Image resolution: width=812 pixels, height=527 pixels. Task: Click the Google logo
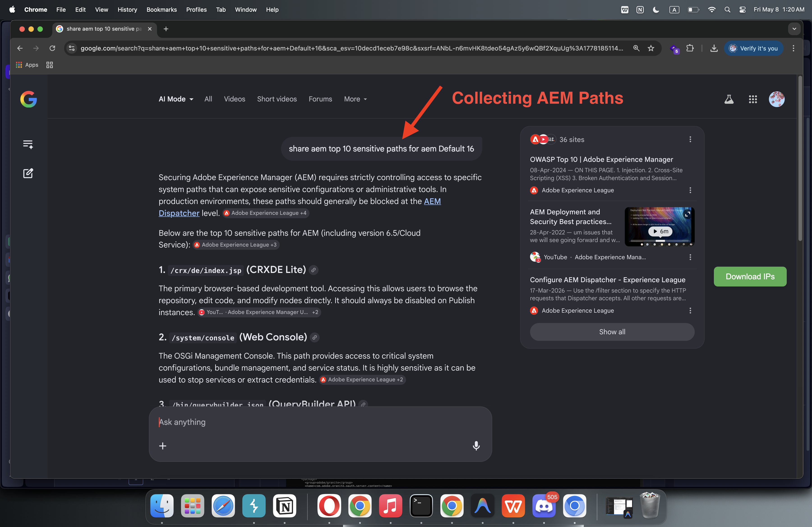(28, 99)
